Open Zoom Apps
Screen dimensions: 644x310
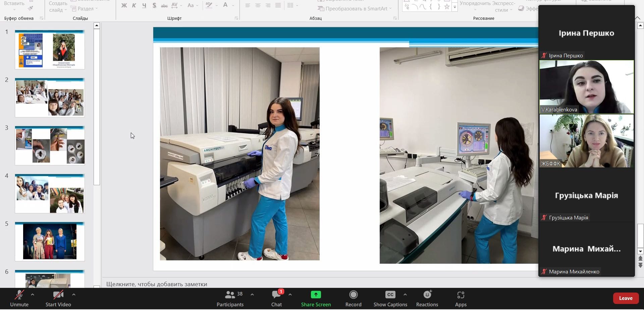(x=461, y=298)
